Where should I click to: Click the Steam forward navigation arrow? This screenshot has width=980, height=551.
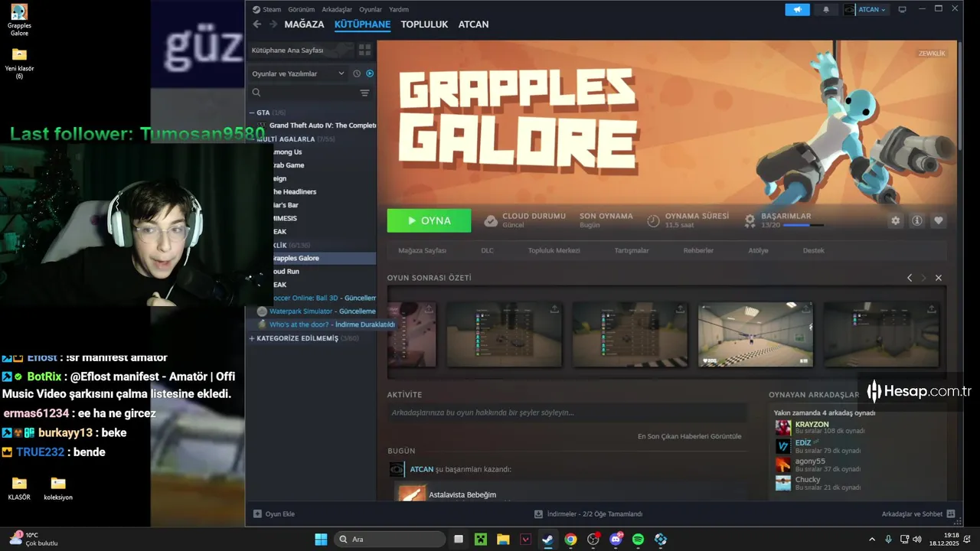[x=273, y=24]
